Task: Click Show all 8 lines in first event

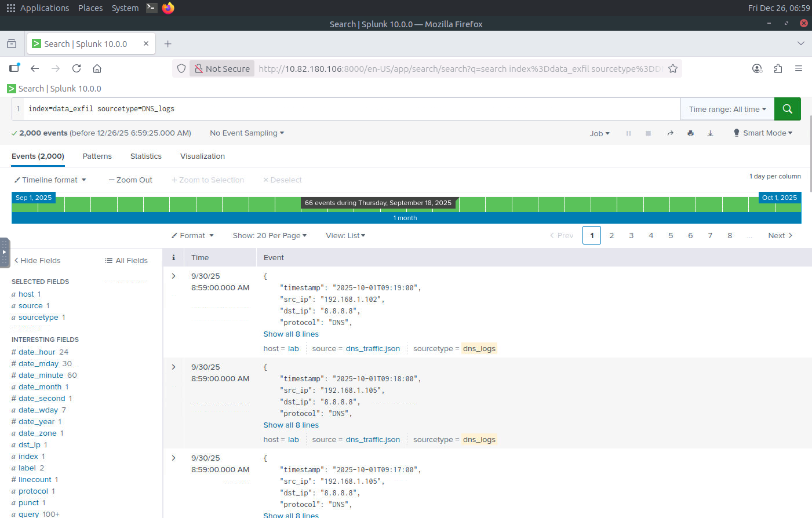Action: (291, 334)
